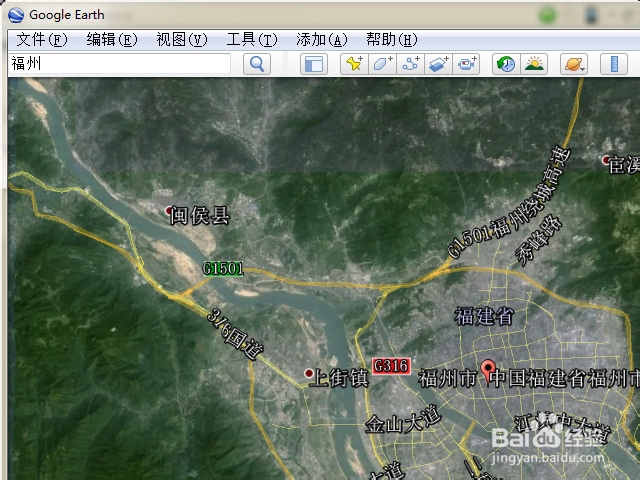Open 帮助(H) menu

tap(392, 40)
